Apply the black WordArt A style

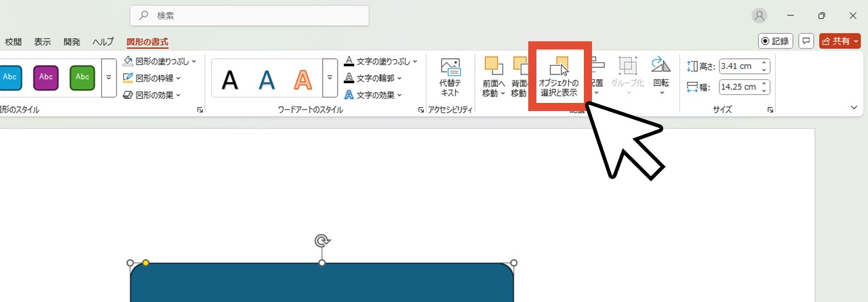coord(231,80)
